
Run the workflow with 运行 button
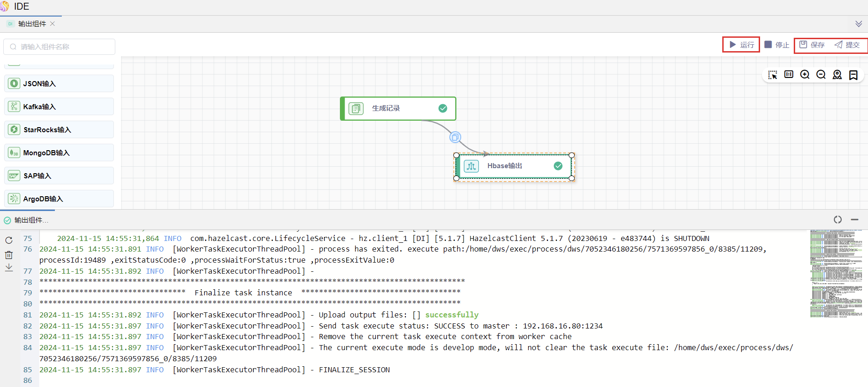pyautogui.click(x=742, y=45)
